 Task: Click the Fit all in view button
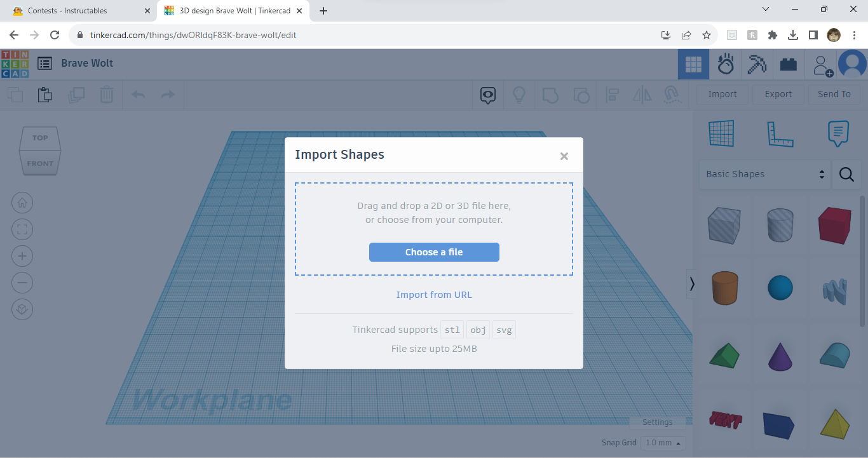22,229
